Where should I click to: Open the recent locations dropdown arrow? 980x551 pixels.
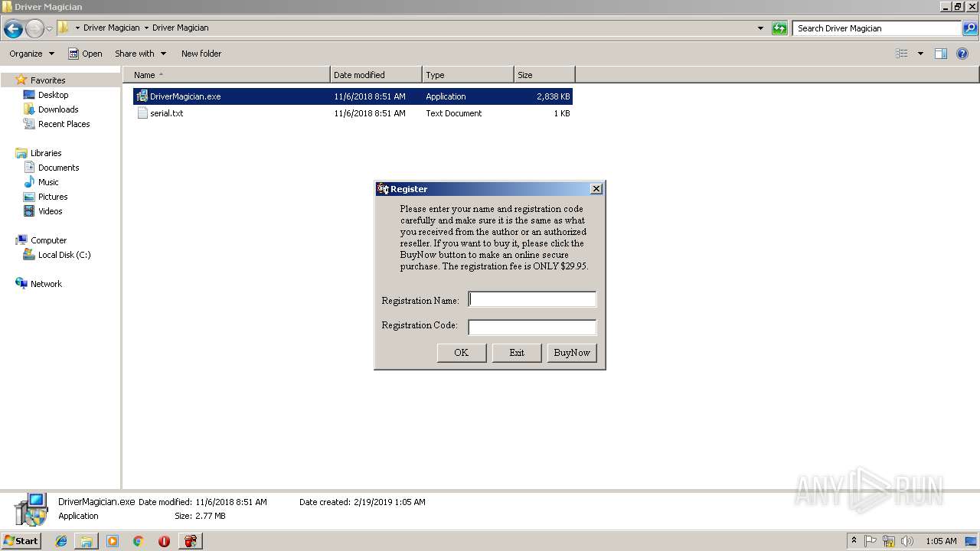click(49, 29)
